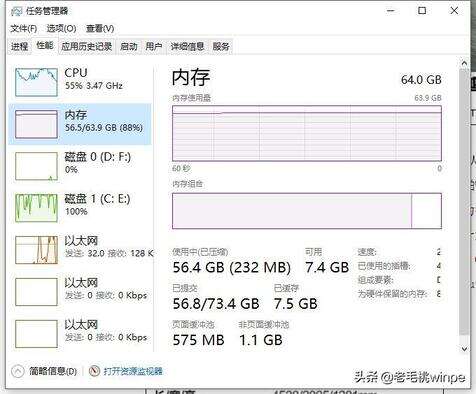This screenshot has height=394, width=476.
Task: Select the 内存 memory graph thumbnail
Action: click(36, 124)
